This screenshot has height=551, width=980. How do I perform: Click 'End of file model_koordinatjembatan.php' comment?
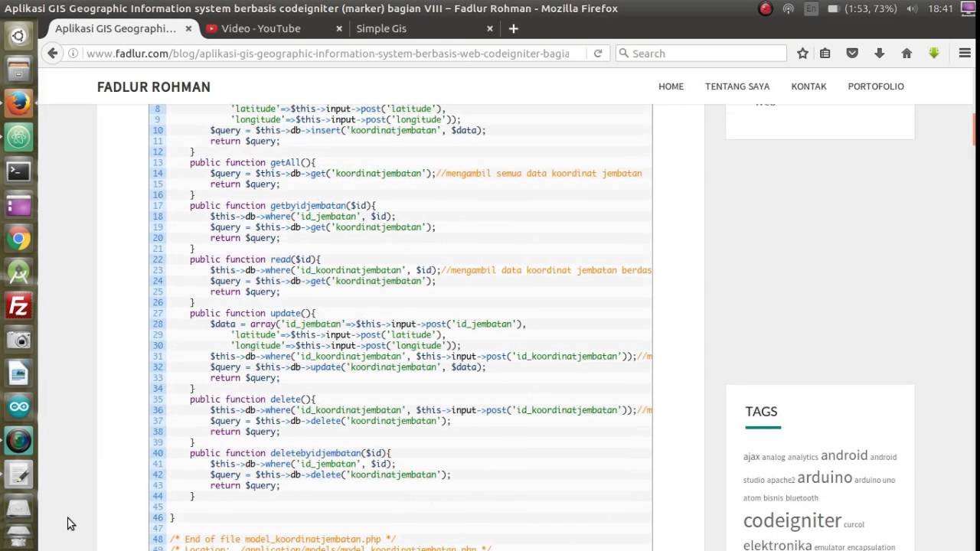[283, 539]
